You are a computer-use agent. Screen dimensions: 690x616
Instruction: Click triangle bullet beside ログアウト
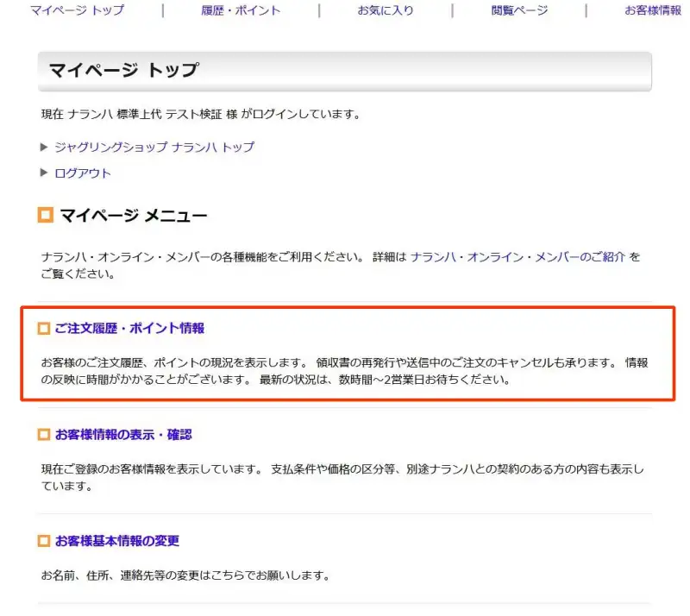pyautogui.click(x=44, y=173)
